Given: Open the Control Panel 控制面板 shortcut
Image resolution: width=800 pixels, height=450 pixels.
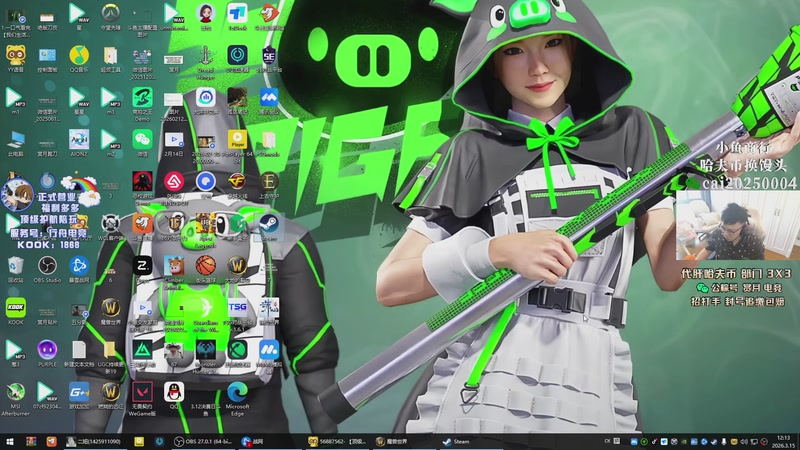Looking at the screenshot, I should click(x=47, y=58).
